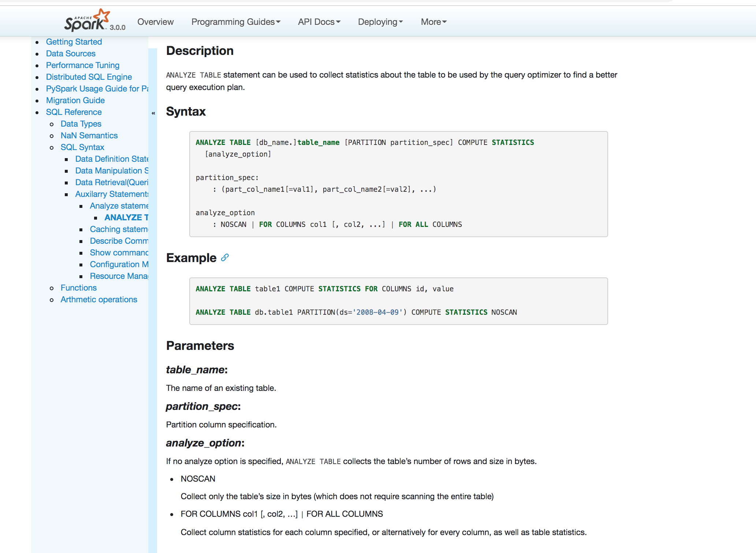
Task: Click the Example heading anchor link icon
Action: pos(225,258)
